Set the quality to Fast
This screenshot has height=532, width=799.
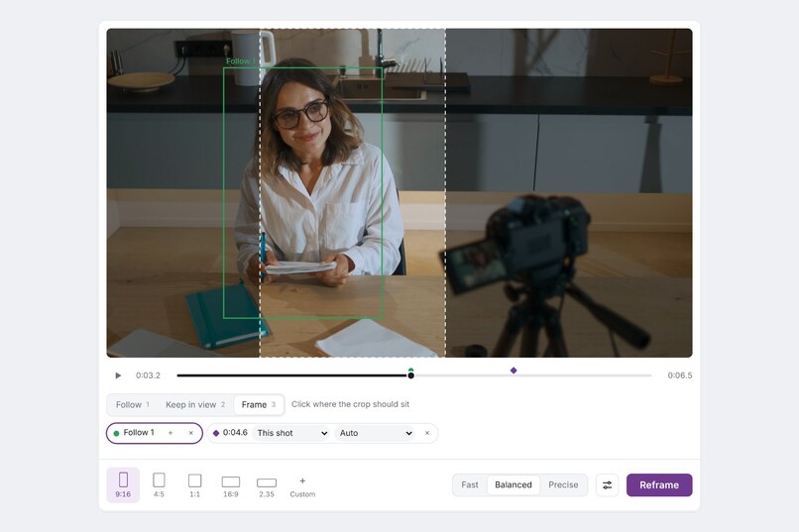[470, 485]
